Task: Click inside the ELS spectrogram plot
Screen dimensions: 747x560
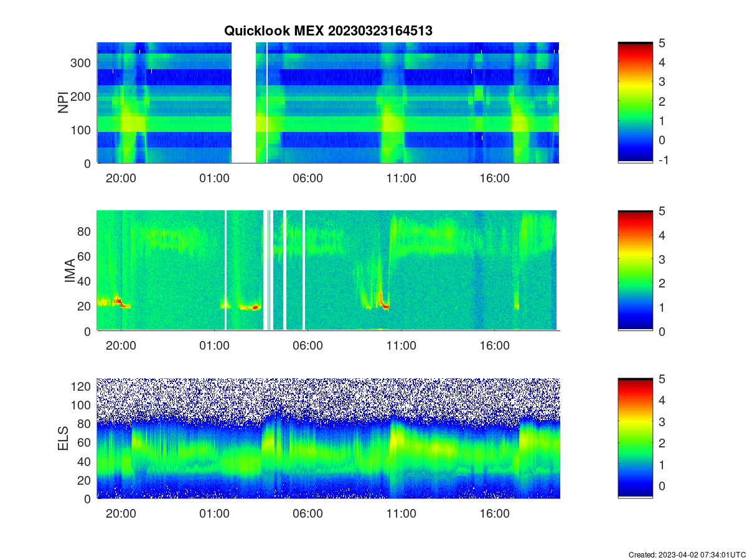Action: click(x=328, y=438)
